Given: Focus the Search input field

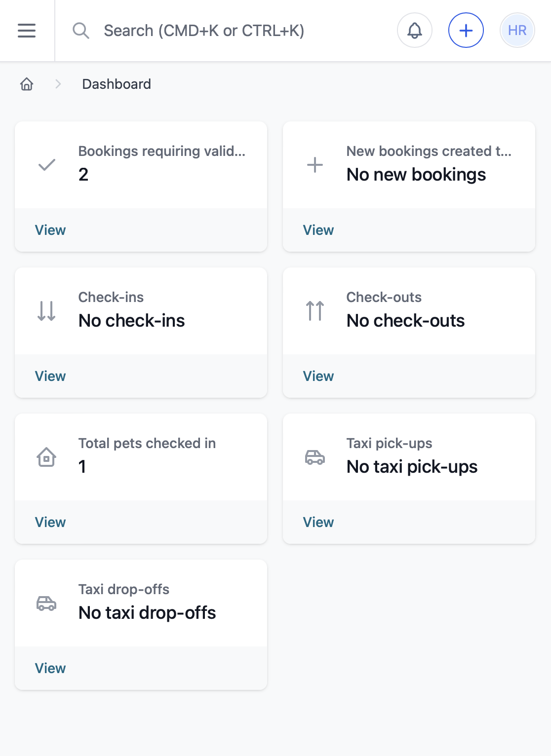Looking at the screenshot, I should [x=203, y=31].
